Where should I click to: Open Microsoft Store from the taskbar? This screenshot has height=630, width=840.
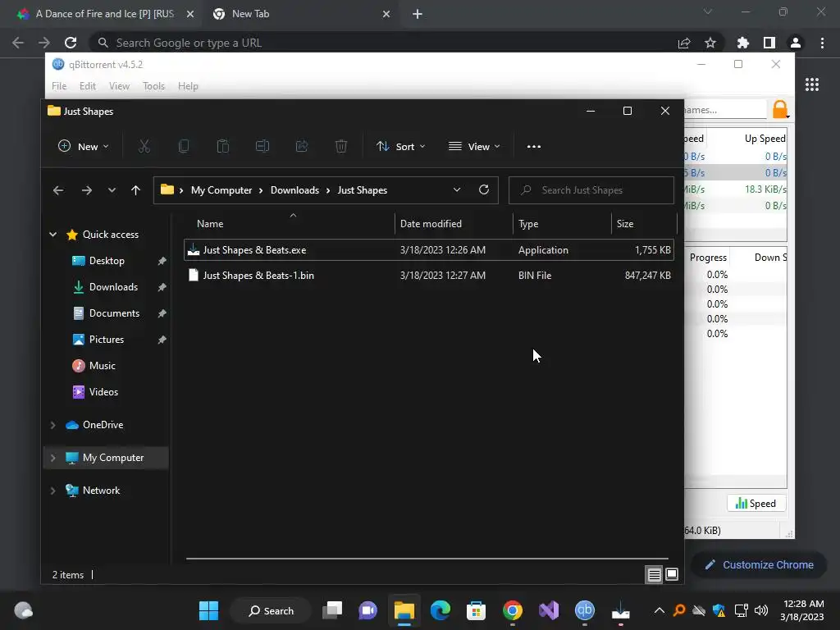point(476,610)
